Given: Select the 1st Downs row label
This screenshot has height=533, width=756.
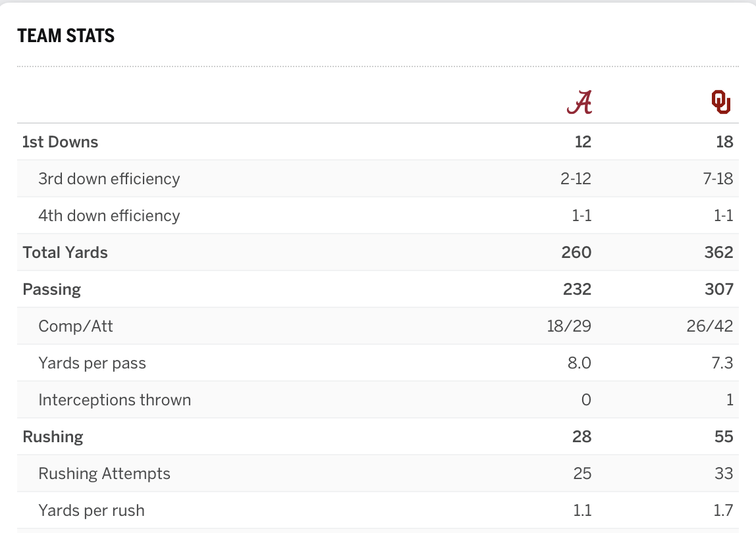Looking at the screenshot, I should click(x=60, y=142).
